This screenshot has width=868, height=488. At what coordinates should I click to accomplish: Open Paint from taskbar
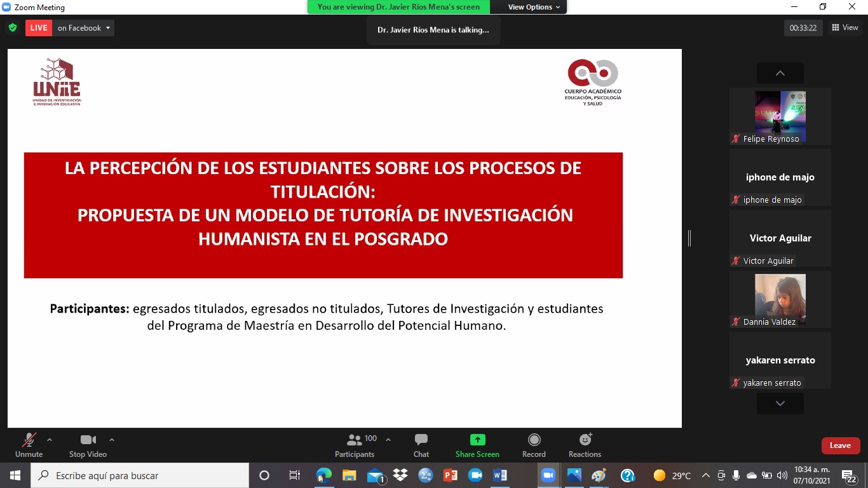[x=599, y=475]
